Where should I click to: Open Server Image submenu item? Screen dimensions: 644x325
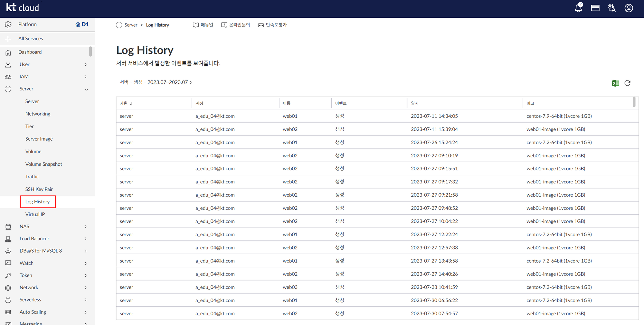click(39, 139)
